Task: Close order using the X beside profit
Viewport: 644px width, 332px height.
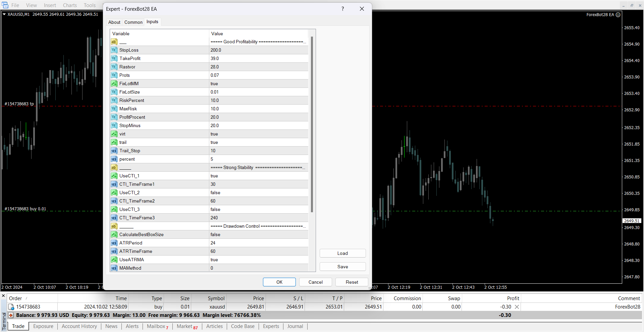Action: click(517, 307)
